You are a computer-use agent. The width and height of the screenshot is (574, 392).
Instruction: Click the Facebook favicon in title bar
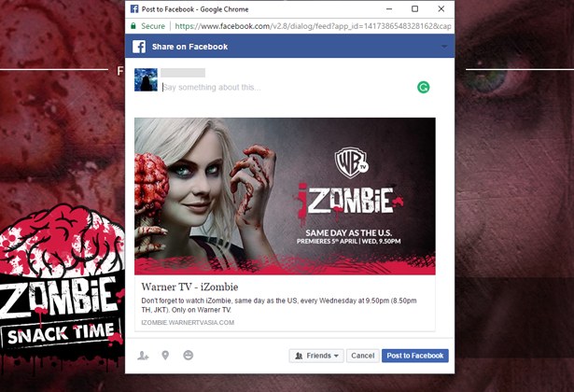[x=134, y=8]
